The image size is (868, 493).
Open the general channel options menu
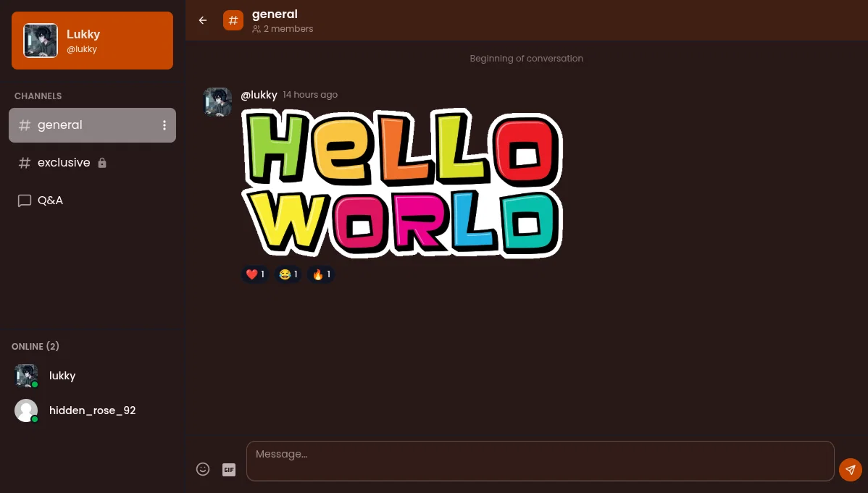[x=164, y=125]
